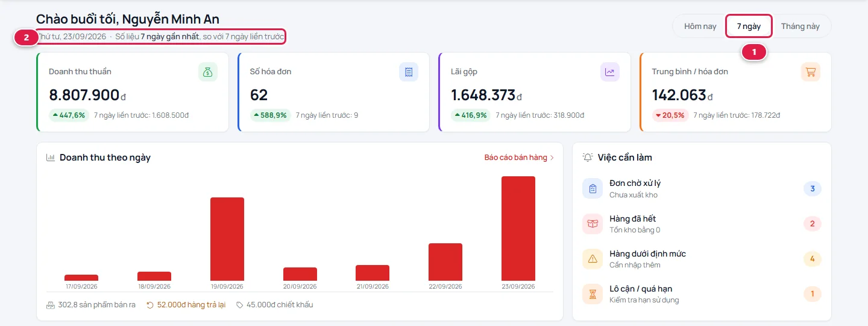Switch to the Tháng này tab
The height and width of the screenshot is (326, 868).
click(800, 27)
